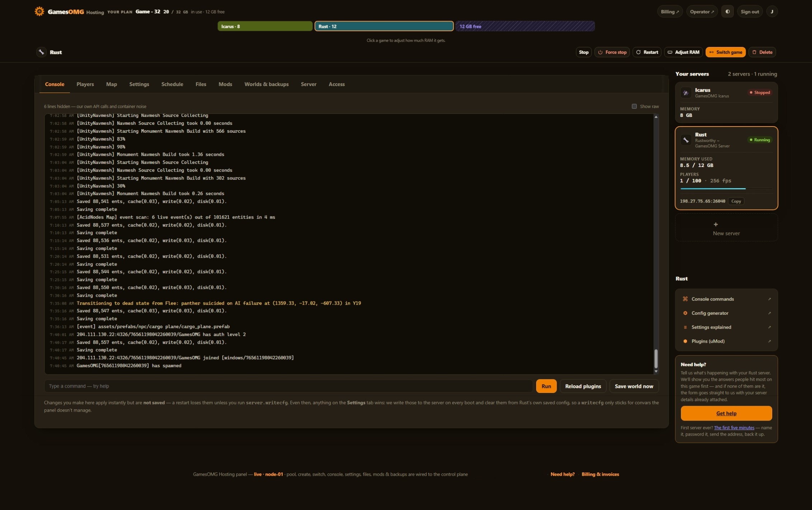Image resolution: width=812 pixels, height=510 pixels.
Task: Open the Access tab
Action: pos(336,84)
